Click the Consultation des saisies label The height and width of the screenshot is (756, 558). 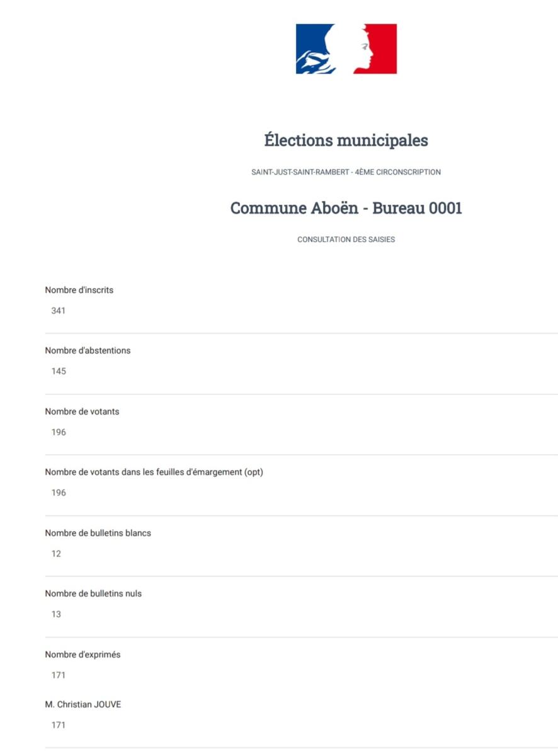[x=346, y=239]
